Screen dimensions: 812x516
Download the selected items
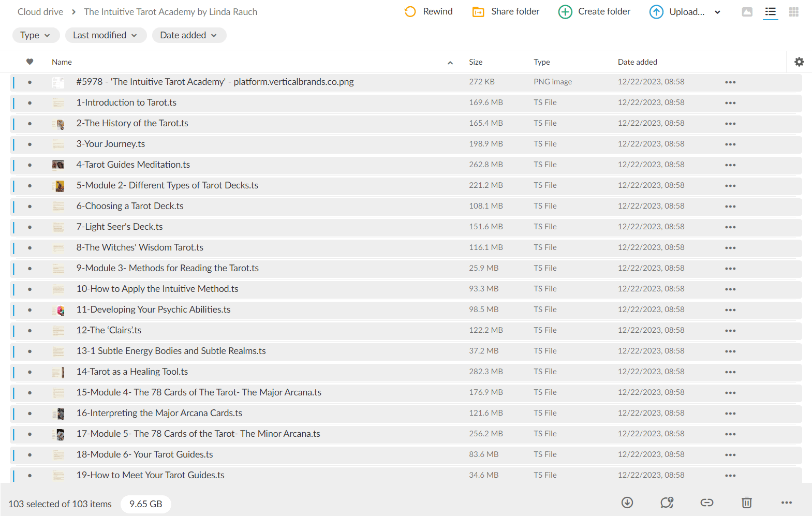click(627, 503)
